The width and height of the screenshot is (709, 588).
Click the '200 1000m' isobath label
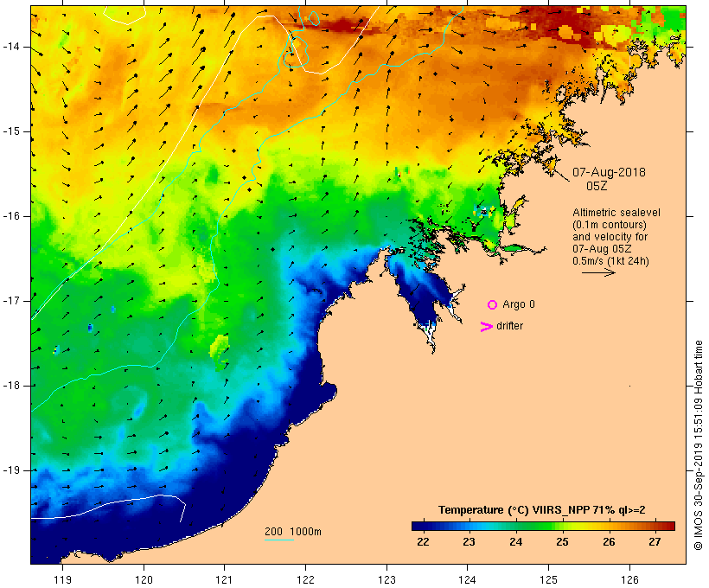pyautogui.click(x=293, y=532)
